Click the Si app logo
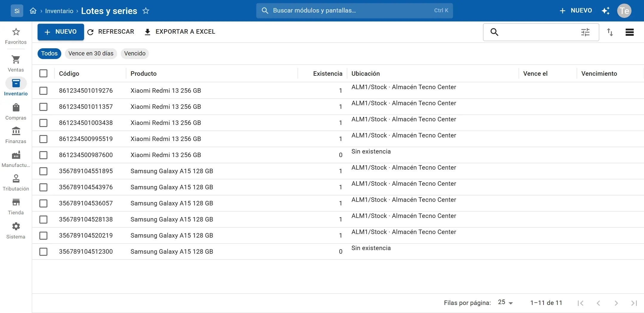This screenshot has height=313, width=644. coord(17,11)
